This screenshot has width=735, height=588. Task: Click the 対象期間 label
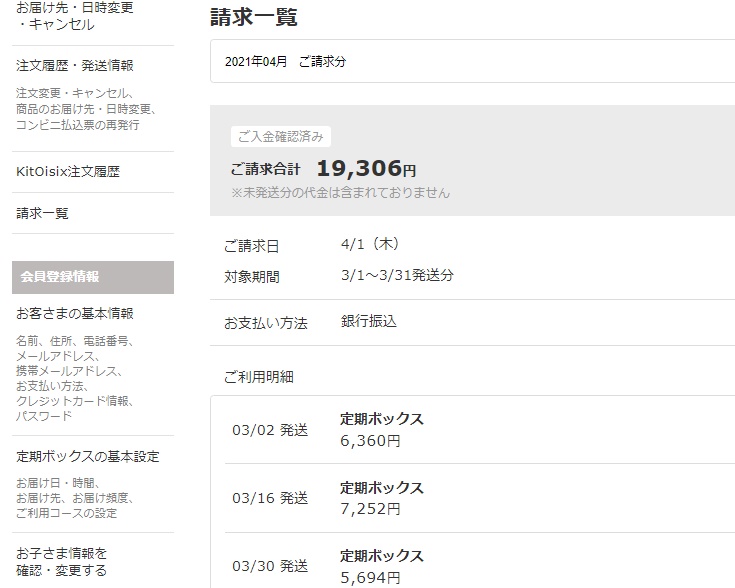click(x=252, y=277)
